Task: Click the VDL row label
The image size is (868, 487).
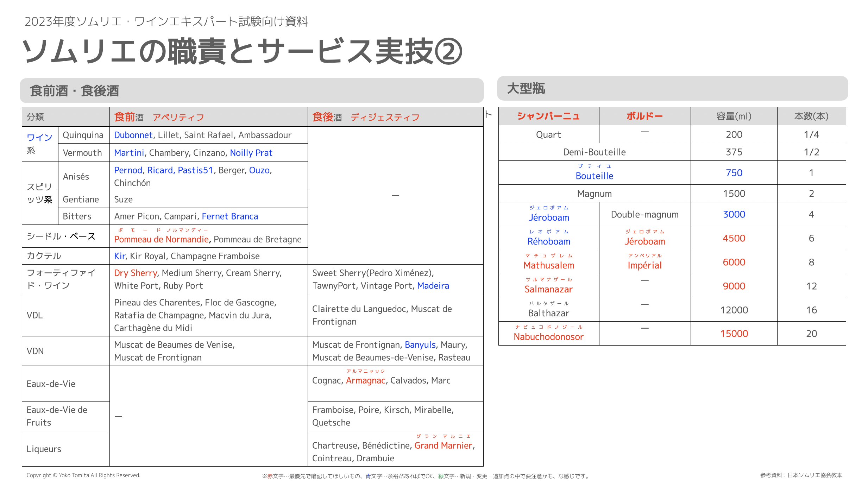Action: tap(66, 315)
